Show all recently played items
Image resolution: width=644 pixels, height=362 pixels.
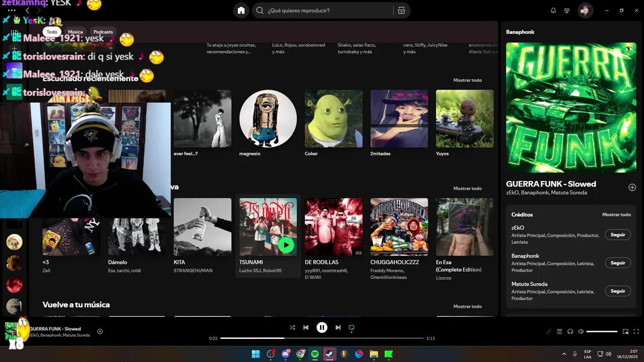[x=467, y=80]
